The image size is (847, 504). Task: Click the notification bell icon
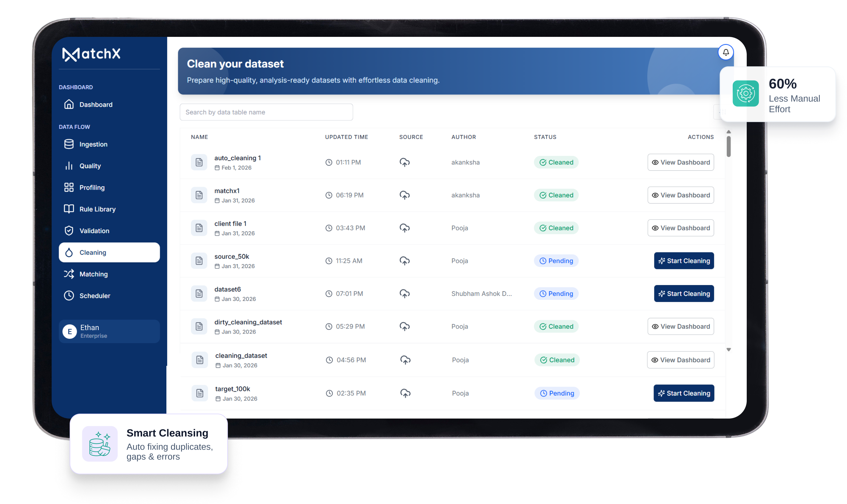[725, 52]
